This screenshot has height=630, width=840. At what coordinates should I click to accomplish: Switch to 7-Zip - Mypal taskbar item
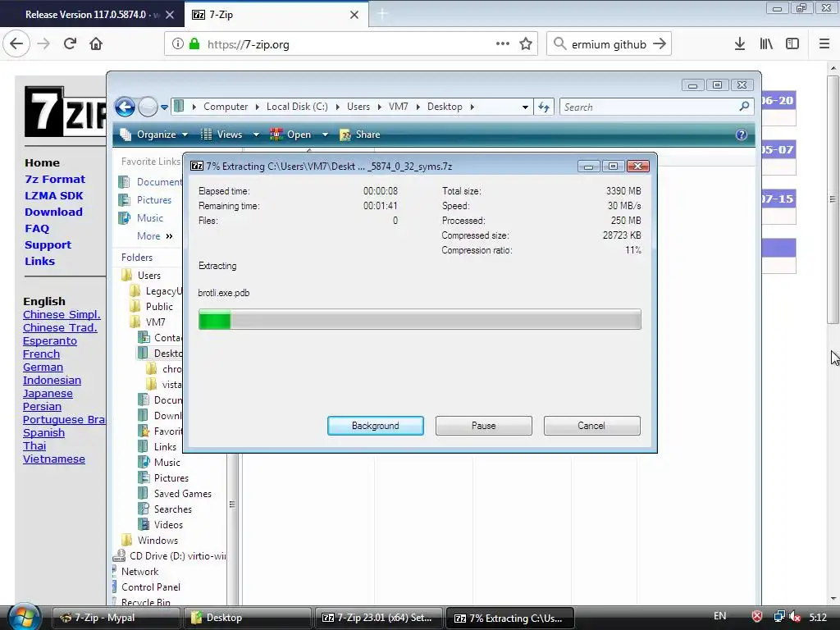point(116,618)
